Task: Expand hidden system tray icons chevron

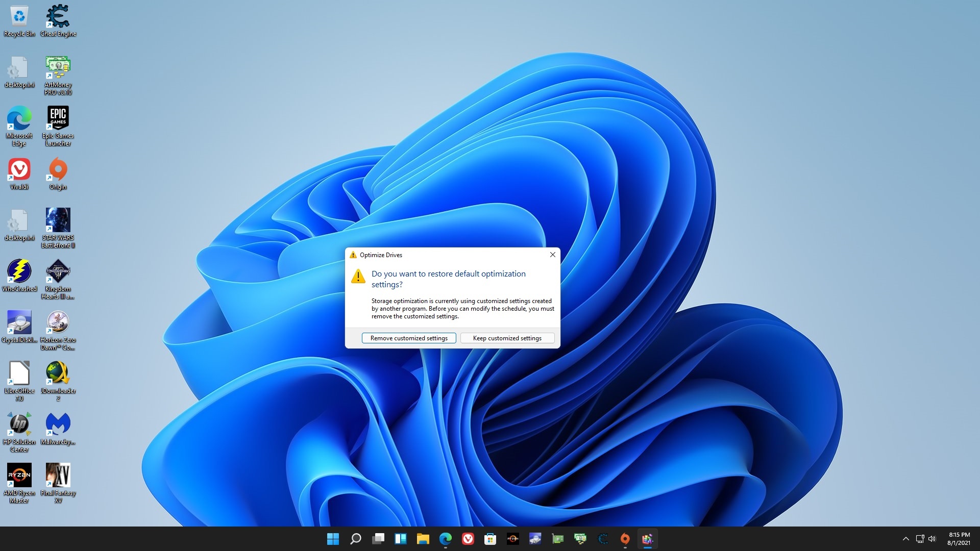Action: [x=905, y=539]
